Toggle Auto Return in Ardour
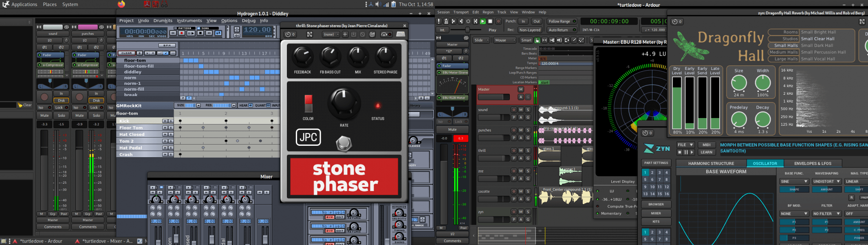The image size is (868, 245). coord(562,30)
